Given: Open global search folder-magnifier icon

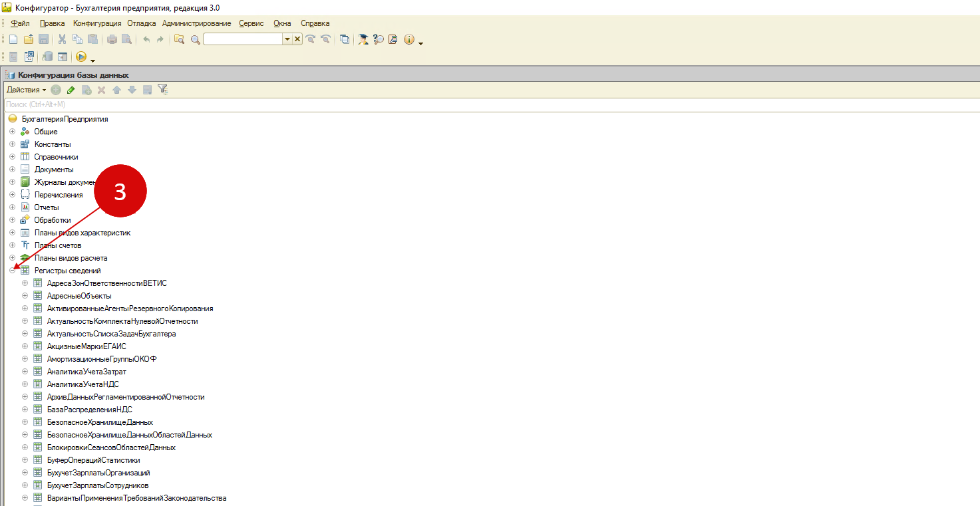Looking at the screenshot, I should 179,39.
